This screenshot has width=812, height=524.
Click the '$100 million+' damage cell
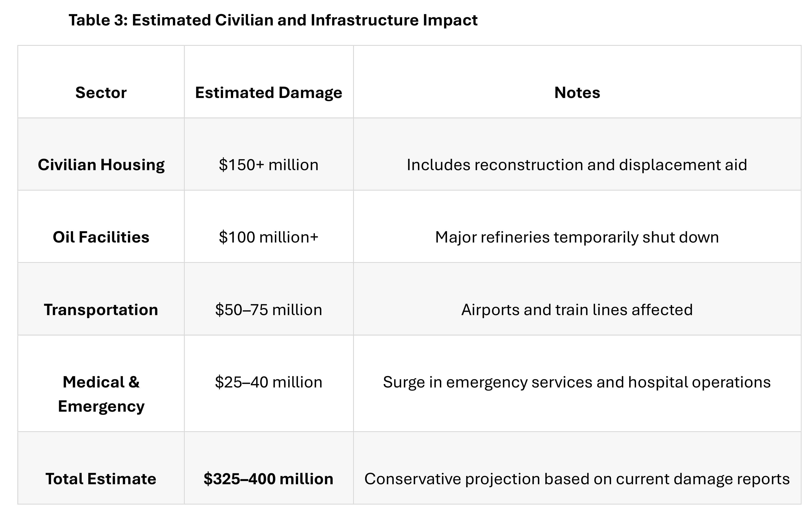click(268, 237)
